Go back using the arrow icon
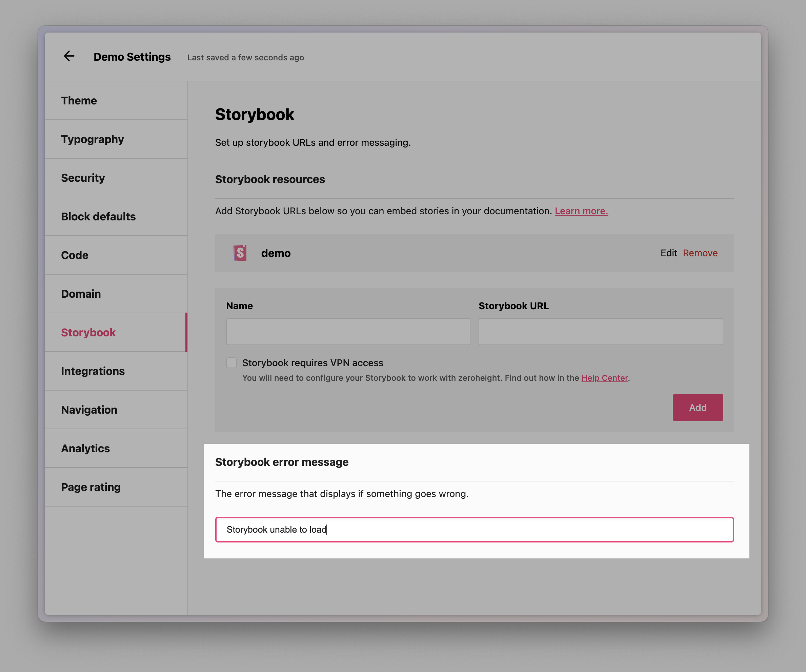This screenshot has height=672, width=806. pos(69,56)
